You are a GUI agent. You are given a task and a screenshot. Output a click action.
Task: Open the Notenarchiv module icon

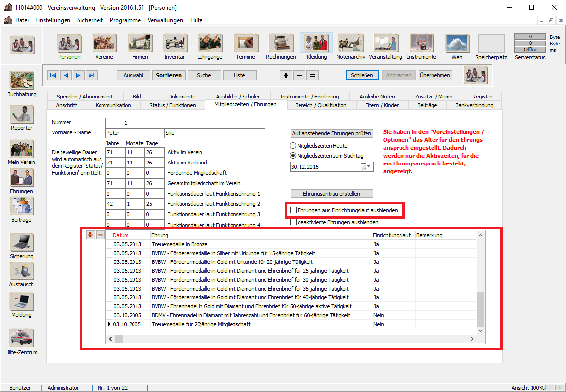(351, 44)
